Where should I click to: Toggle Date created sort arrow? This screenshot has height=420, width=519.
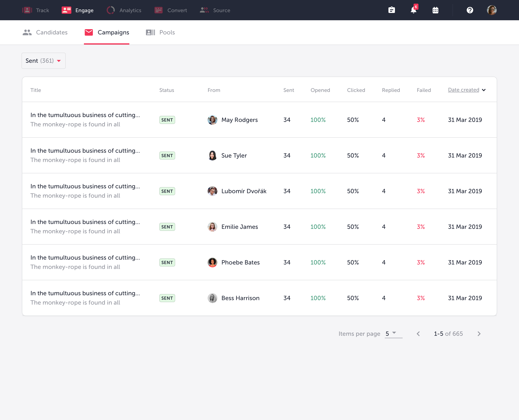[x=484, y=90]
